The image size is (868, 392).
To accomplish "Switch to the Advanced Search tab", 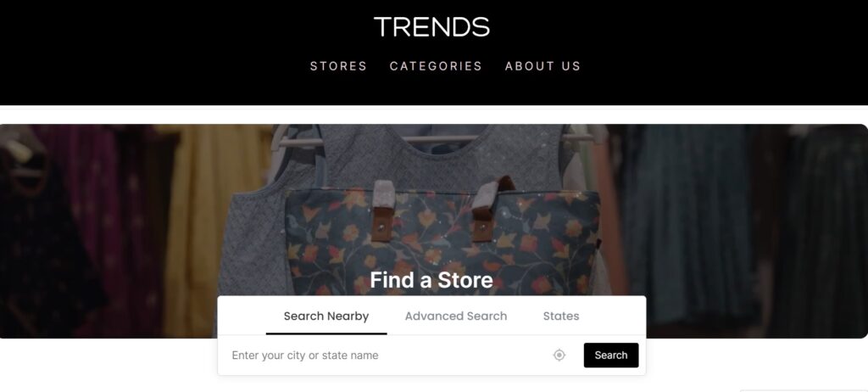I will point(455,316).
